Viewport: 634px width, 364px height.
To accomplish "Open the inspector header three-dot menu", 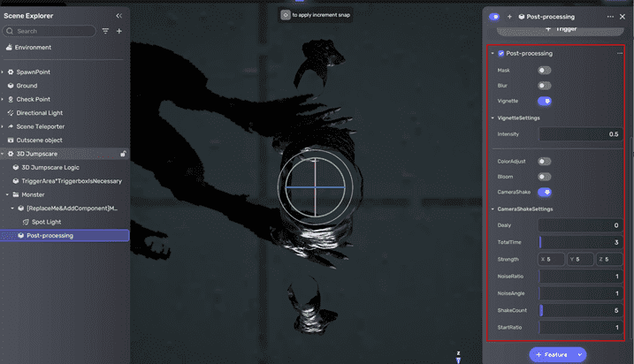I will click(x=610, y=17).
